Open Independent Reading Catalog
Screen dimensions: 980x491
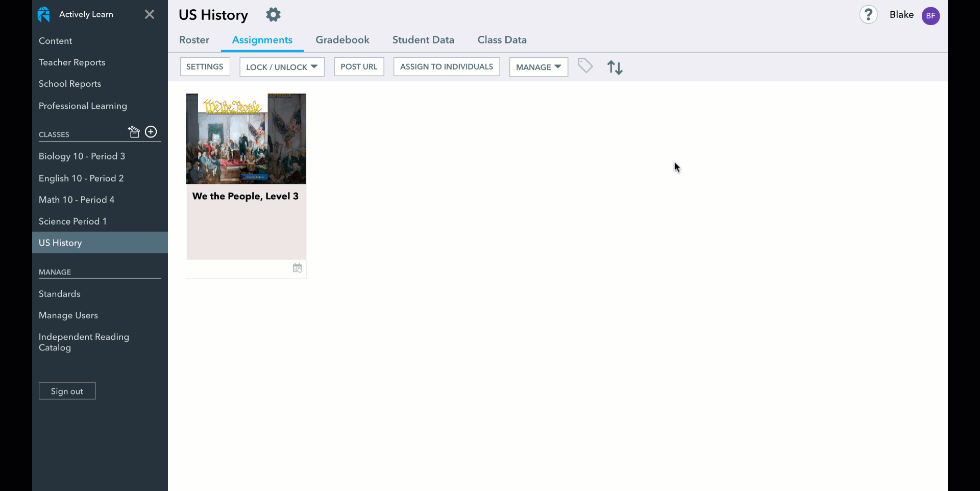tap(84, 342)
